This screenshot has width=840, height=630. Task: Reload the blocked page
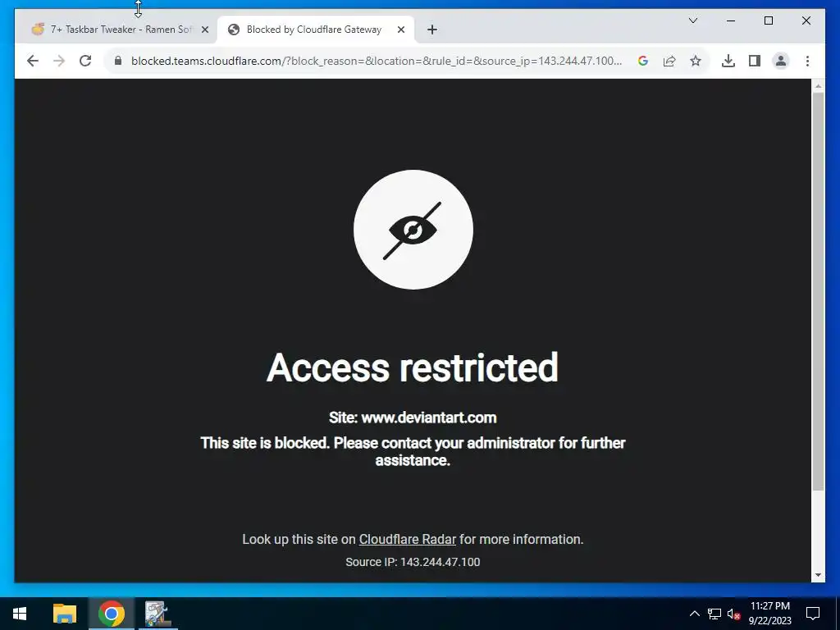pyautogui.click(x=85, y=61)
